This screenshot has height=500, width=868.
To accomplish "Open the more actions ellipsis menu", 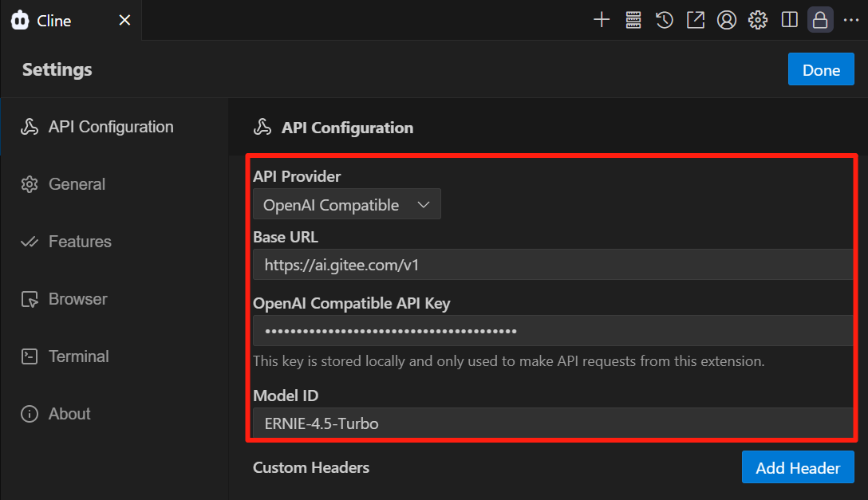I will click(x=850, y=21).
